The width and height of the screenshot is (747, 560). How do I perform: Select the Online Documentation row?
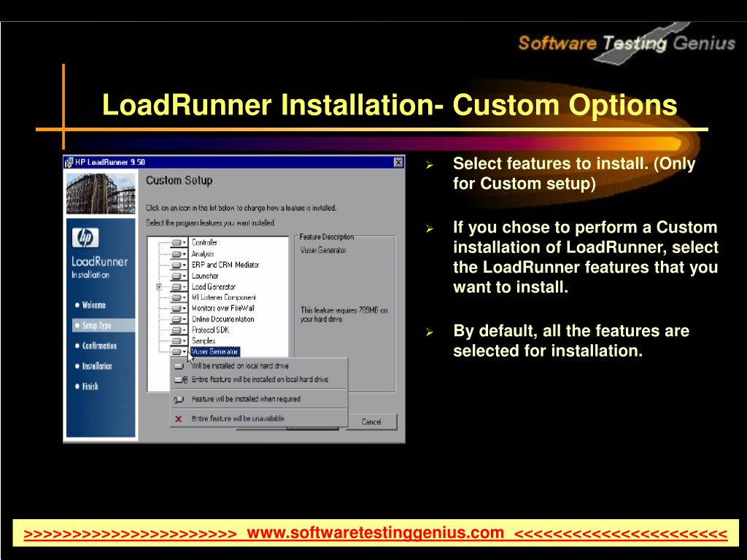[x=223, y=319]
